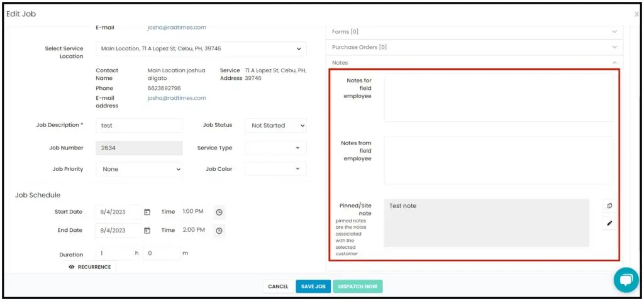Screen dimensions: 644x301
Task: Click the End Date input field
Action: coord(119,231)
